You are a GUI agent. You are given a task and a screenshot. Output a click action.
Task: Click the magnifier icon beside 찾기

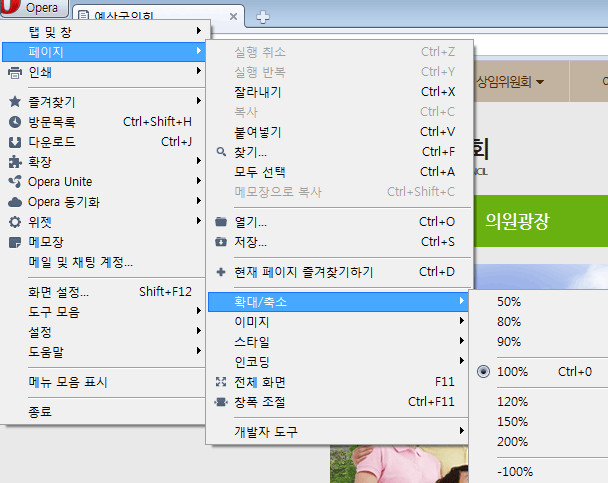[x=221, y=152]
